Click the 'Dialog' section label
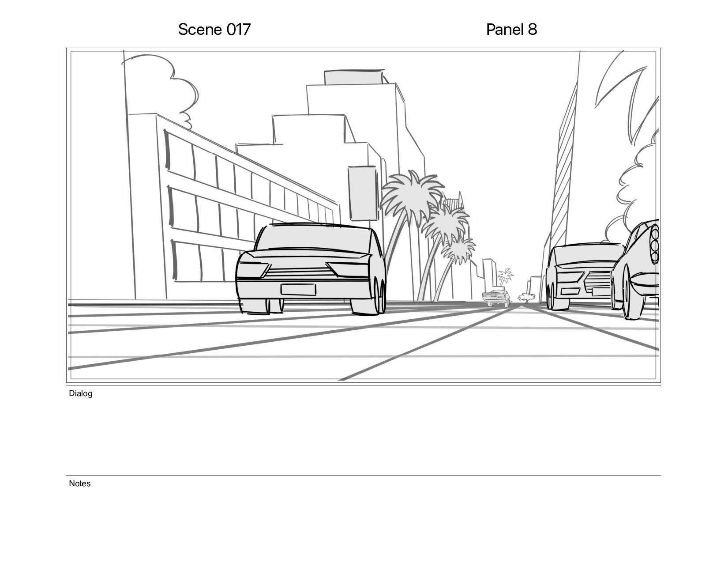The height and width of the screenshot is (563, 728). tap(81, 393)
